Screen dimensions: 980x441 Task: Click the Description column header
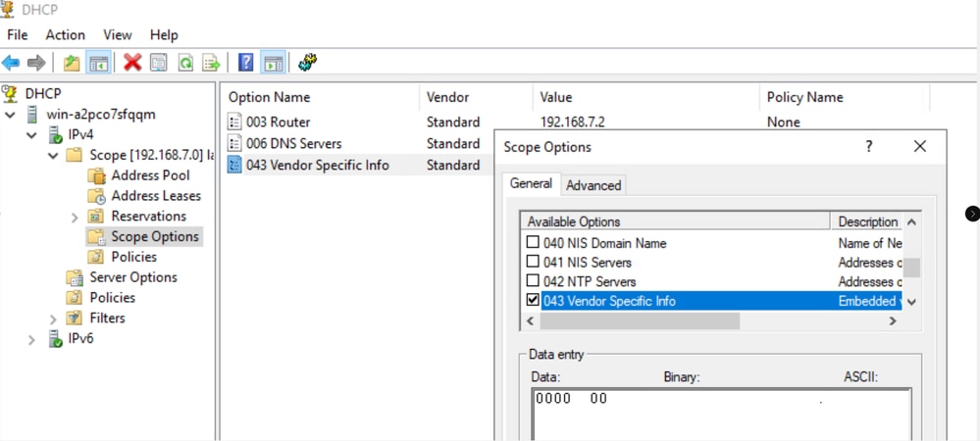(x=867, y=221)
